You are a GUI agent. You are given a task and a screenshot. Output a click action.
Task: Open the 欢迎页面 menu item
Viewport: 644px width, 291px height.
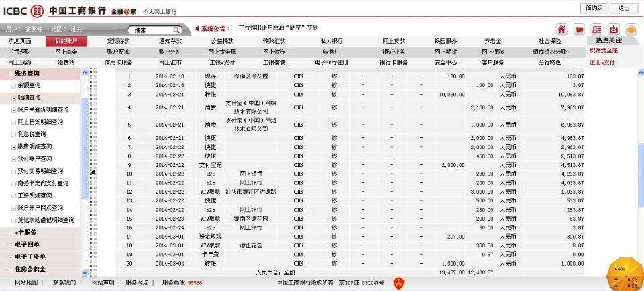(x=19, y=41)
